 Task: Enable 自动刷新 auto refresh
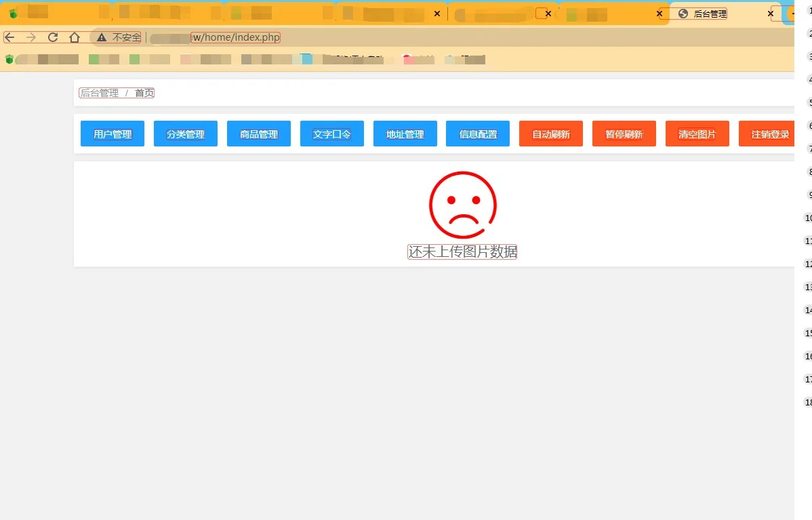click(x=551, y=134)
